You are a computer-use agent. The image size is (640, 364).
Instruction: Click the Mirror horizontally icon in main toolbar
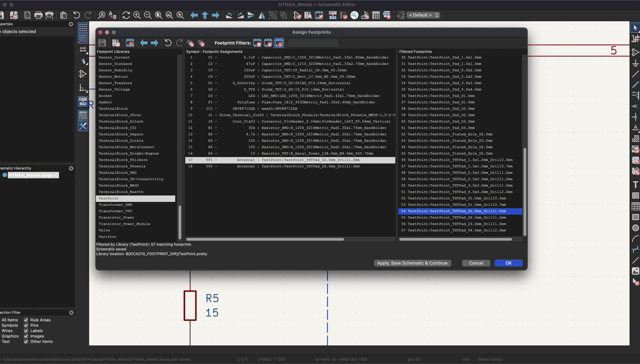pyautogui.click(x=262, y=15)
